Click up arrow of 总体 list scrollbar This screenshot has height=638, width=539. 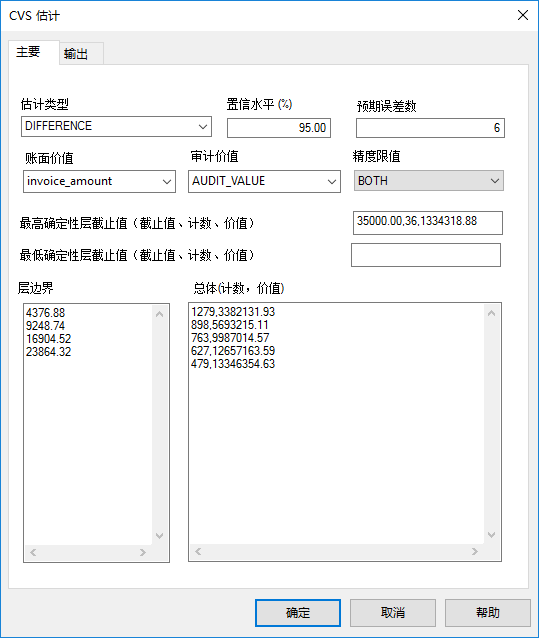(x=491, y=313)
